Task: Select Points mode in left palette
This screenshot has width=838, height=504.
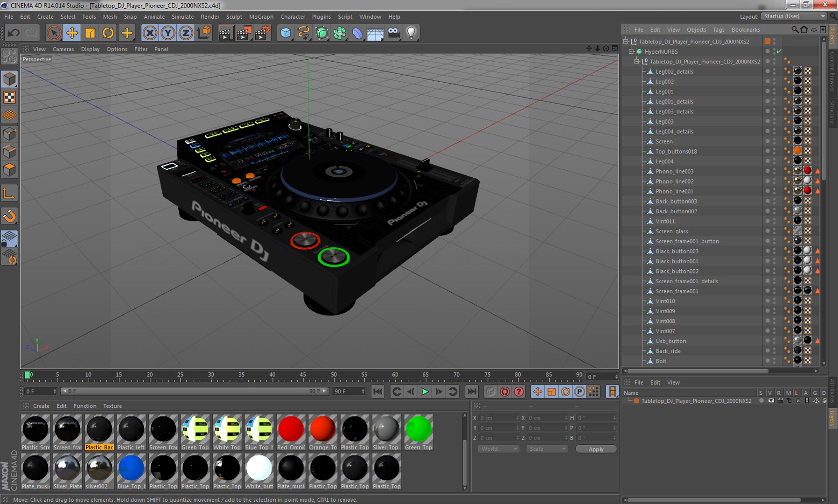Action: (x=9, y=134)
